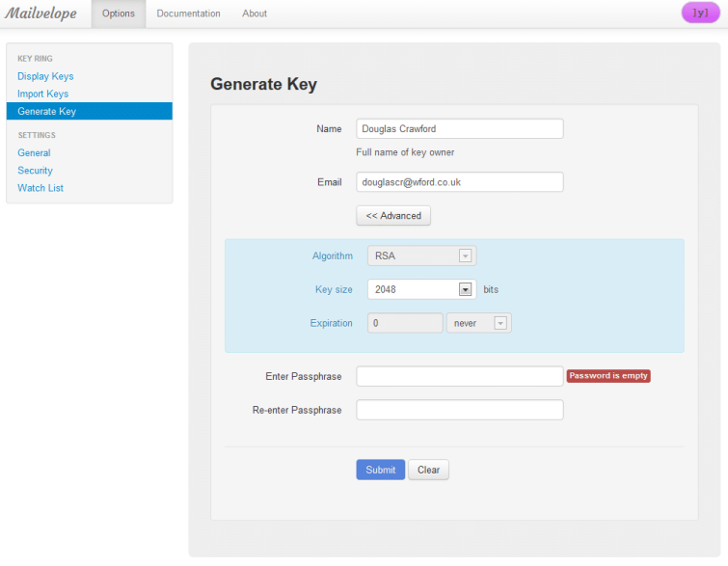The image size is (728, 566).
Task: Open the Options tab
Action: (119, 13)
